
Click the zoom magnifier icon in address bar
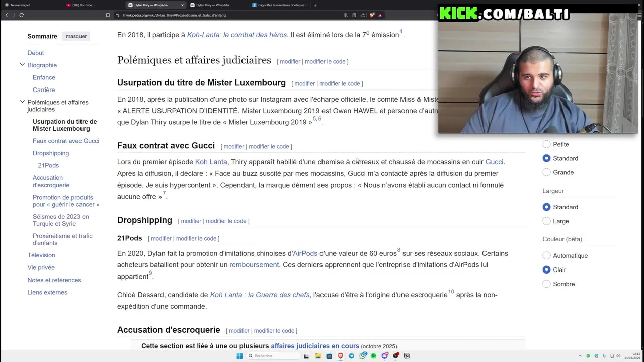click(x=346, y=15)
